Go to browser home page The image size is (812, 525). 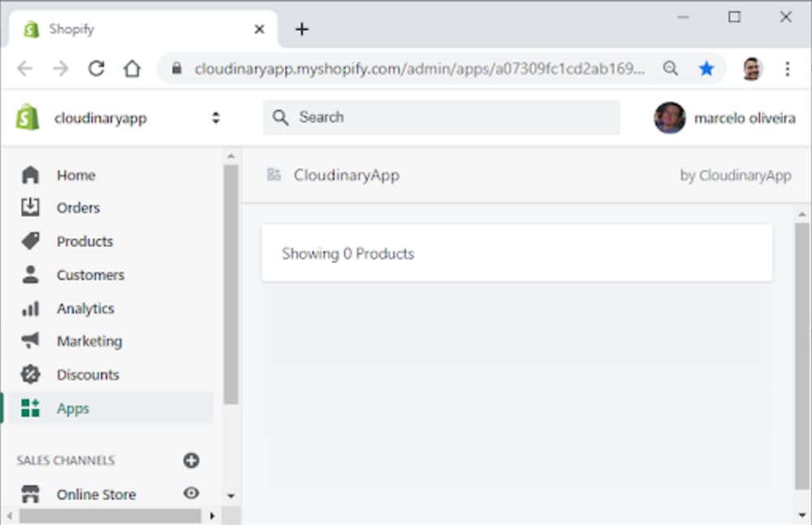click(x=132, y=68)
